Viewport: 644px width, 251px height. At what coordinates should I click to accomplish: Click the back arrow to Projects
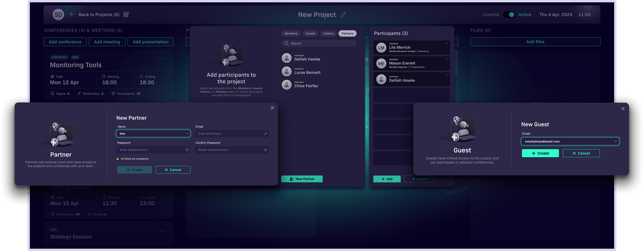coord(72,14)
